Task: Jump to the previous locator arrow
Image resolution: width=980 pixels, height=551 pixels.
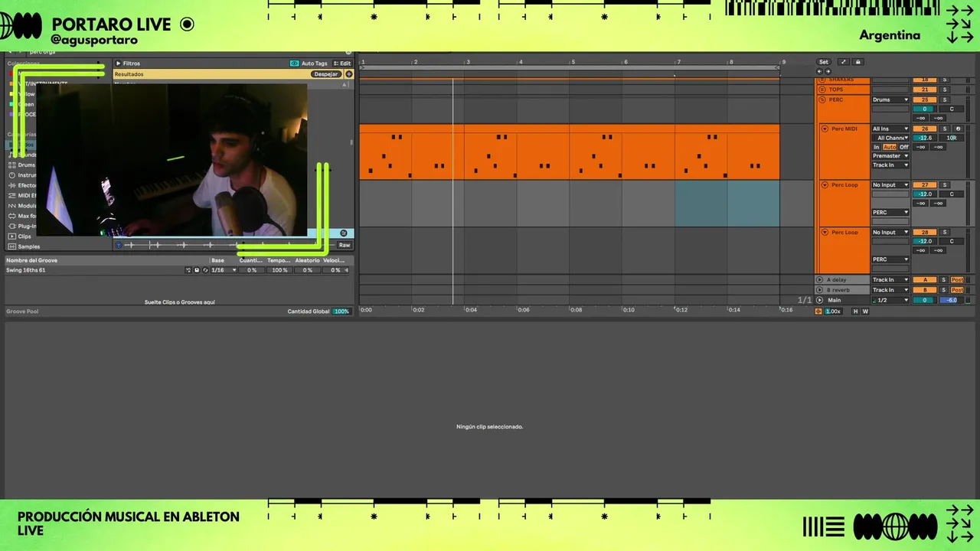Action: point(819,71)
